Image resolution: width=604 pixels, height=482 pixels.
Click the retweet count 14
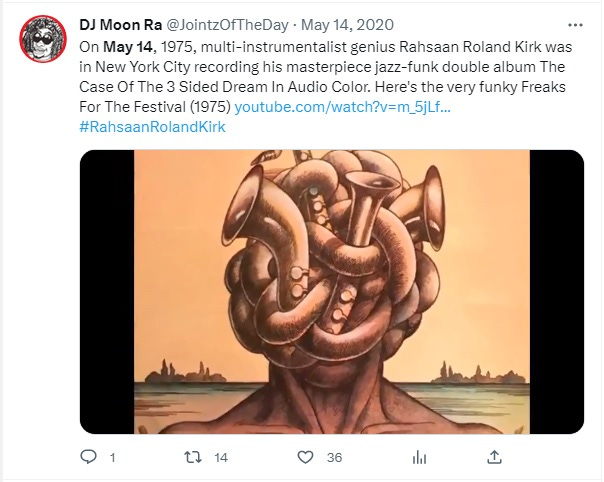pos(221,458)
